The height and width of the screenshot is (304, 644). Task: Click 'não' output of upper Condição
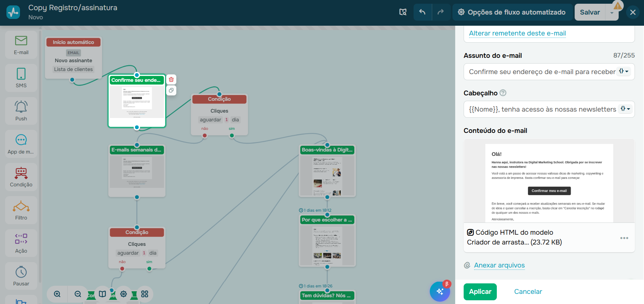point(205,135)
